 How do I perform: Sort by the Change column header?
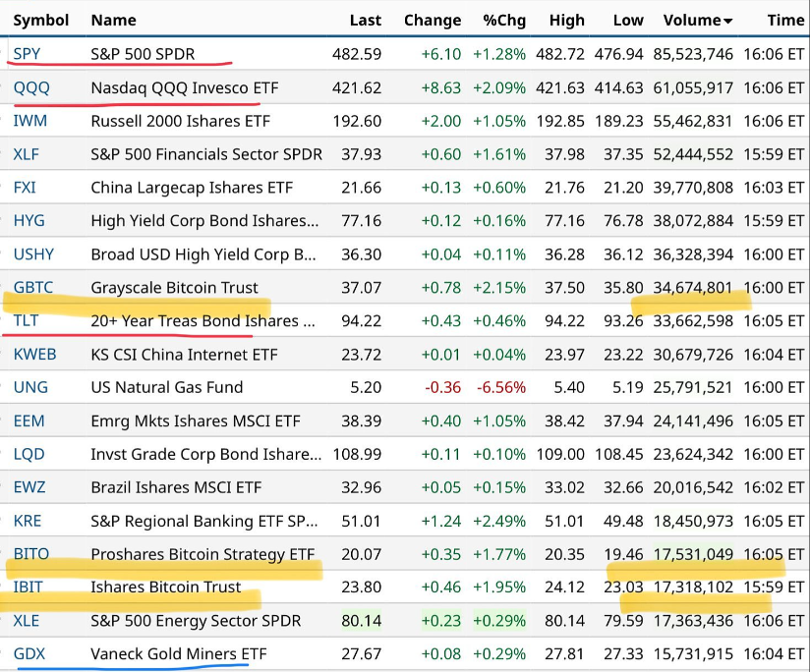[x=432, y=20]
